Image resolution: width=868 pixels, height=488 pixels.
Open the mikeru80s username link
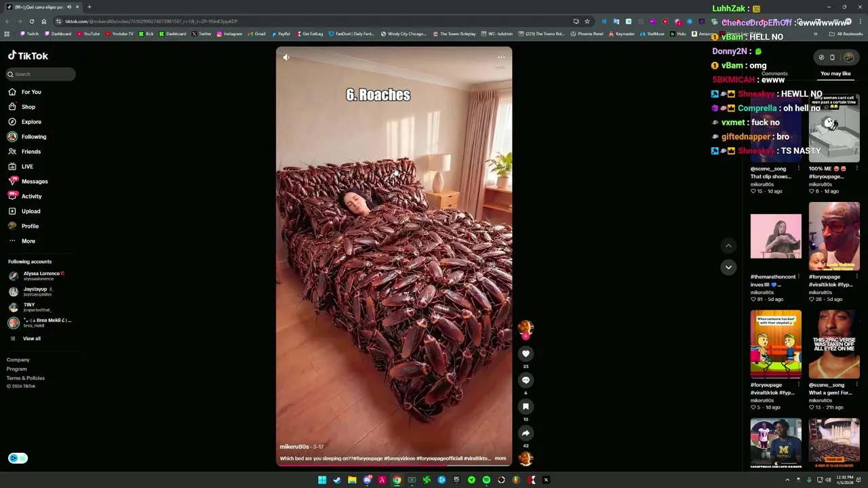coord(294,447)
